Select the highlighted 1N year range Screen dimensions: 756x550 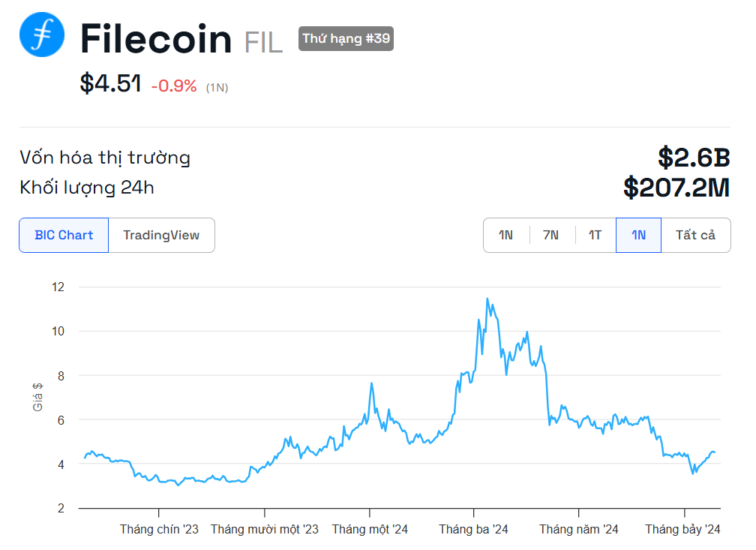click(x=638, y=235)
